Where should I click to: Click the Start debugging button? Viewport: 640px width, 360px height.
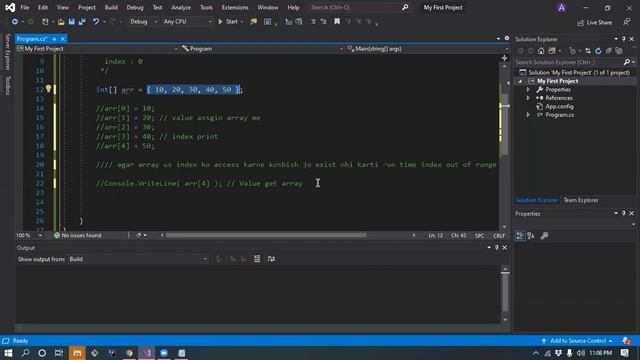pyautogui.click(x=229, y=22)
